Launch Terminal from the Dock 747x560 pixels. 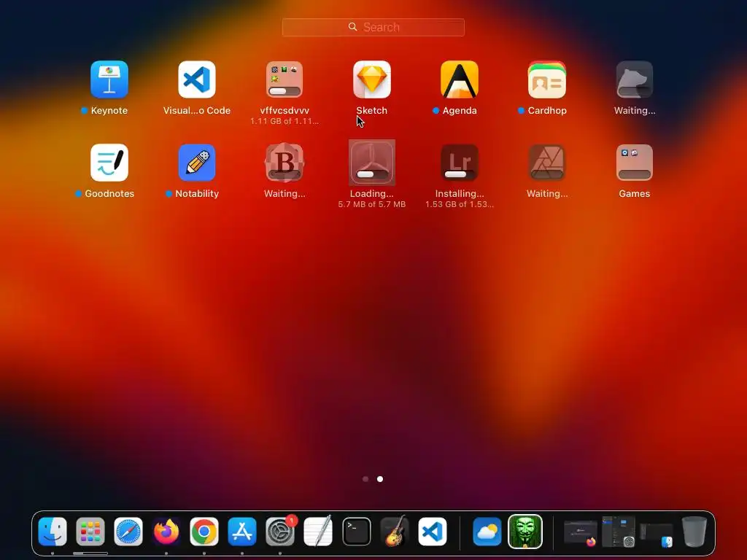[x=356, y=532]
